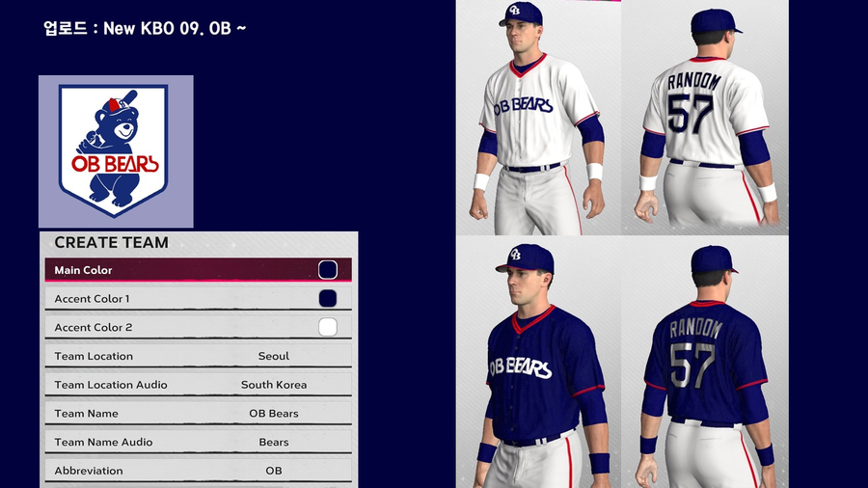
Task: View the white jersey back with 57
Action: [705, 118]
